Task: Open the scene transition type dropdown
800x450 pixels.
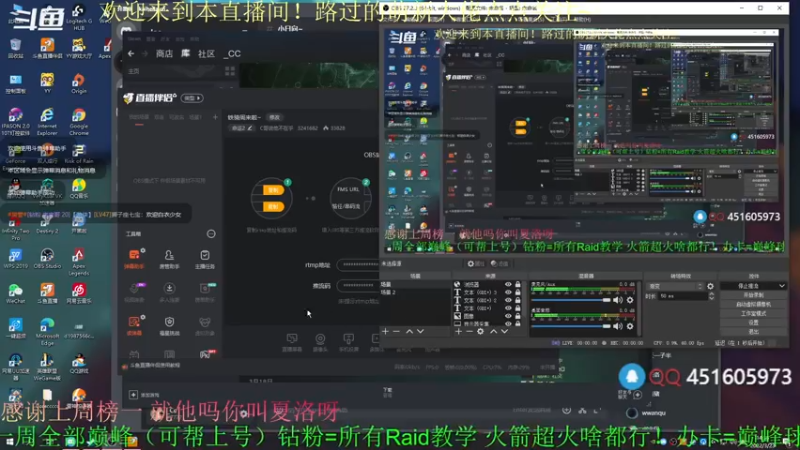Action: 674,286
